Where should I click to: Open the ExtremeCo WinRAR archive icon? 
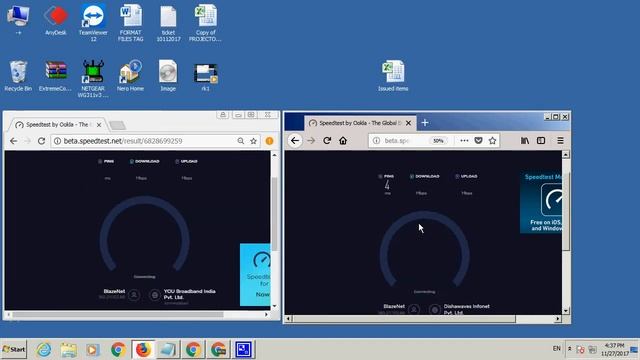pyautogui.click(x=56, y=76)
